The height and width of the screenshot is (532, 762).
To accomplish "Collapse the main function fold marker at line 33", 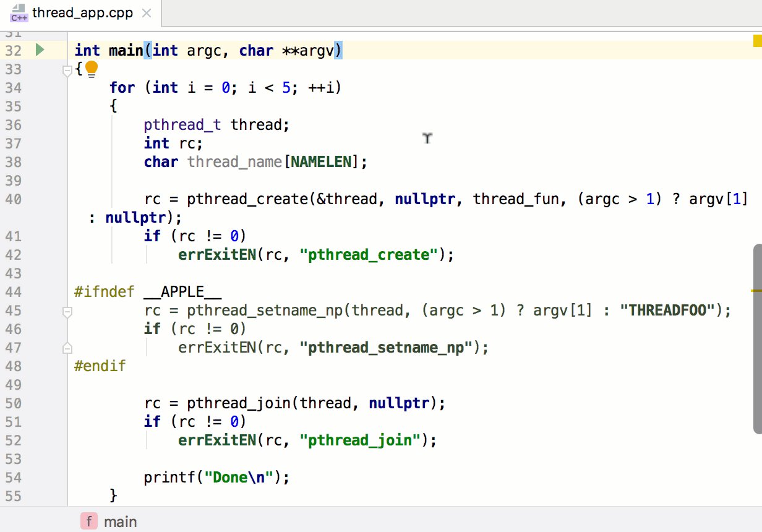I will [67, 72].
